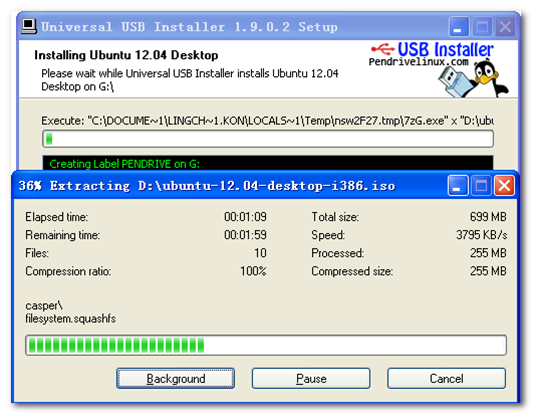The image size is (533, 415).
Task: Click the extracting dialog maximize button
Action: coord(481,186)
